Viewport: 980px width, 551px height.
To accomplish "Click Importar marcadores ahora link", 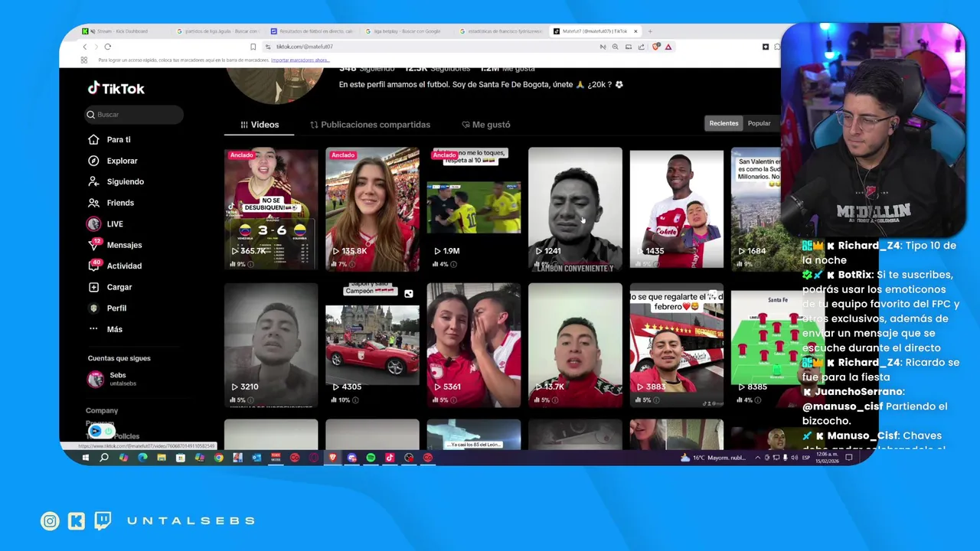I will [x=300, y=60].
